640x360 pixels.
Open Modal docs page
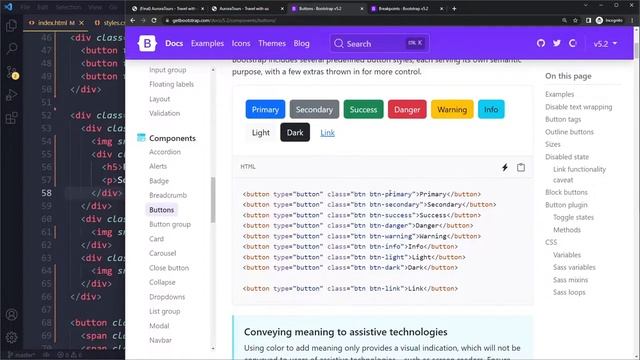[159, 326]
